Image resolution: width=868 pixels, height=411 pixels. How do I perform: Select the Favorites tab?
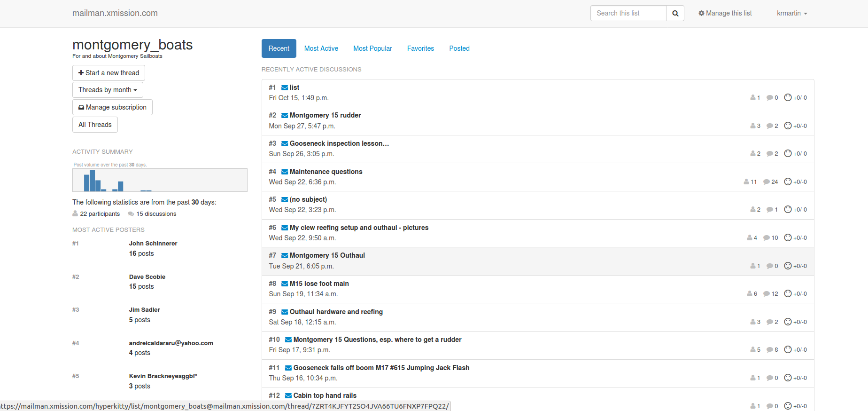pos(420,48)
